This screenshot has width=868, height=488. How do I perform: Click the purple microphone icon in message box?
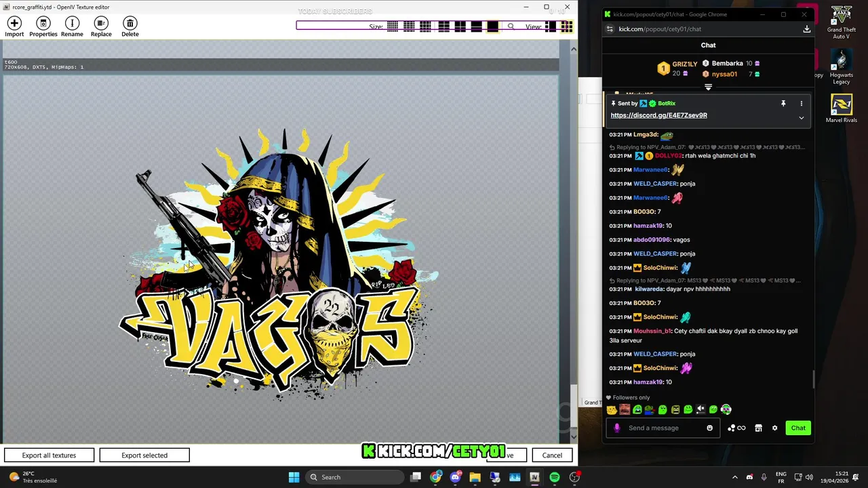(616, 428)
